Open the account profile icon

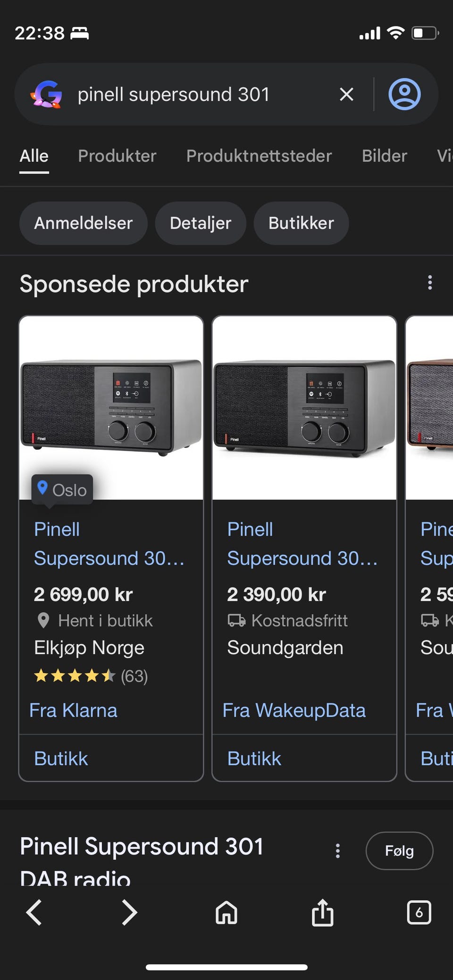click(404, 94)
